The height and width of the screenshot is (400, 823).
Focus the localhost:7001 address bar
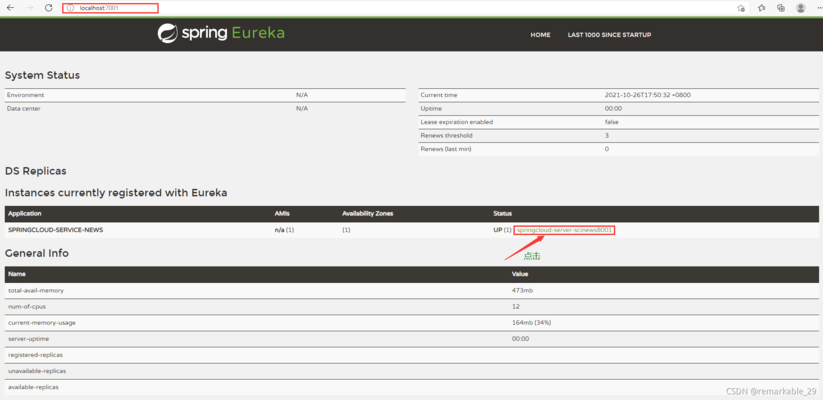pyautogui.click(x=110, y=8)
